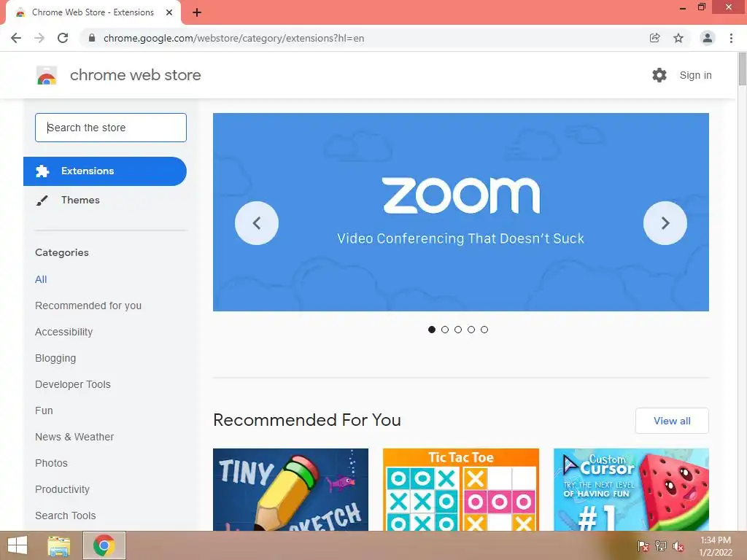Bookmark this page with the star icon
Screen dimensions: 747x560
point(678,38)
